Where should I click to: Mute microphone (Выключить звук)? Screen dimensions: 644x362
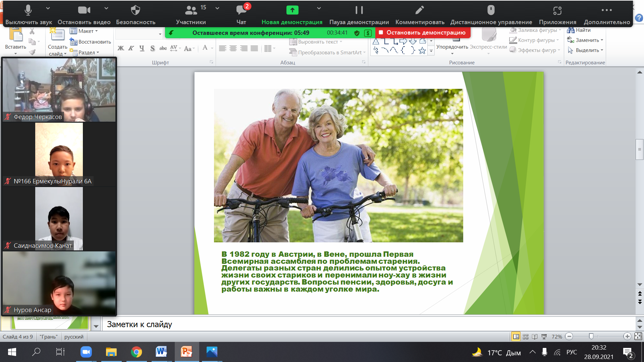click(28, 11)
